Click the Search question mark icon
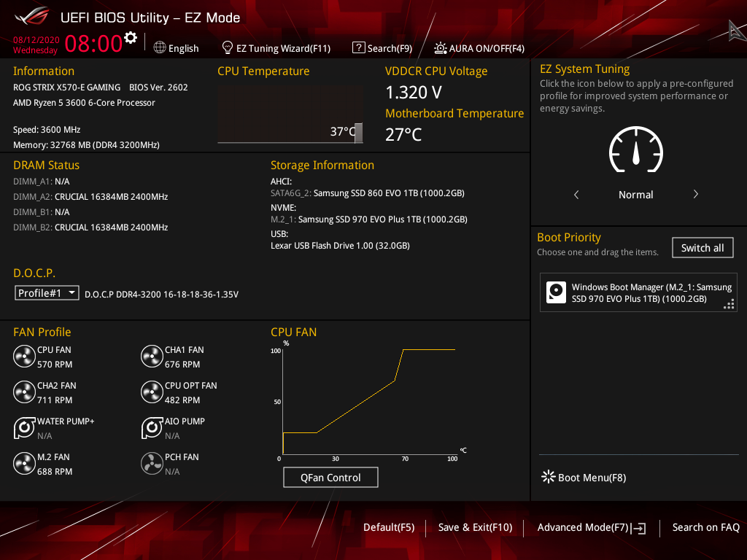The width and height of the screenshot is (747, 560). point(358,47)
